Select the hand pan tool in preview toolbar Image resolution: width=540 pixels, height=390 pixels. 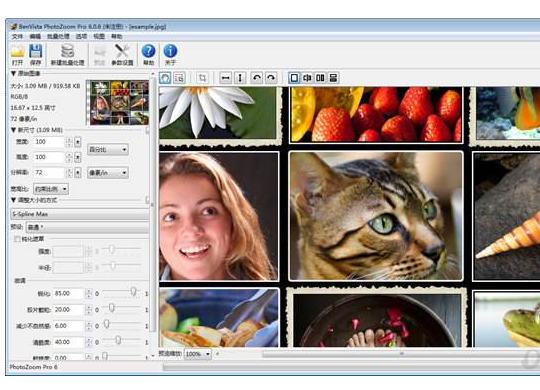click(165, 78)
